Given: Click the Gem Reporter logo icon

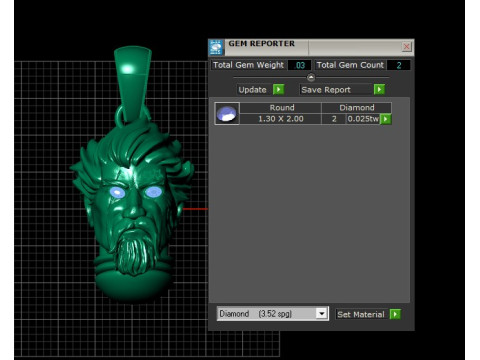Looking at the screenshot, I should tap(216, 47).
